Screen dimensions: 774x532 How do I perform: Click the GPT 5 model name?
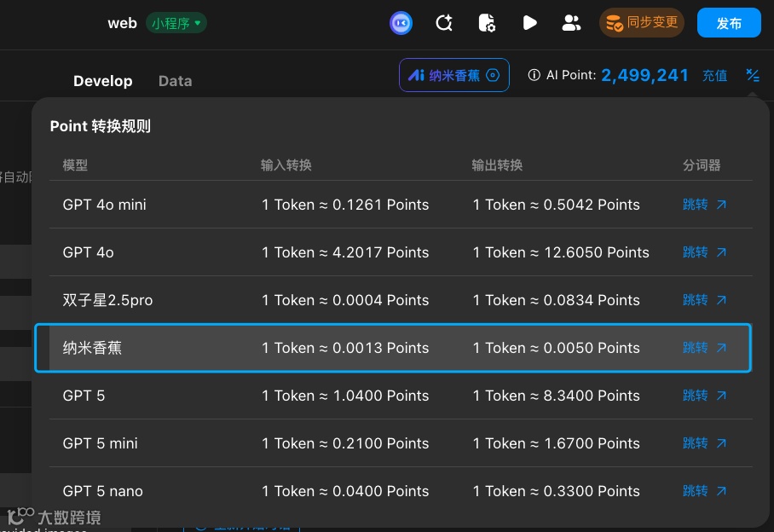point(84,396)
